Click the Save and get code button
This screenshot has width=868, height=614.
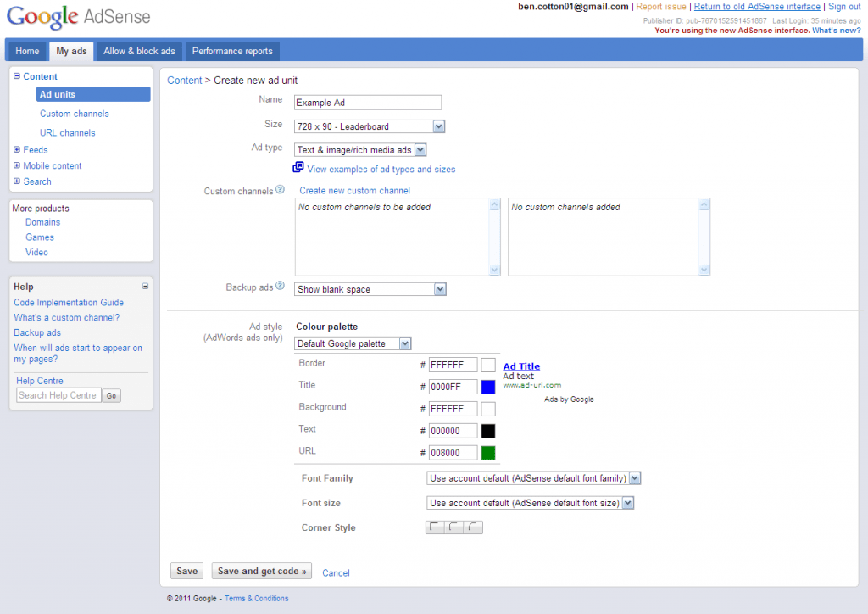[x=261, y=571]
